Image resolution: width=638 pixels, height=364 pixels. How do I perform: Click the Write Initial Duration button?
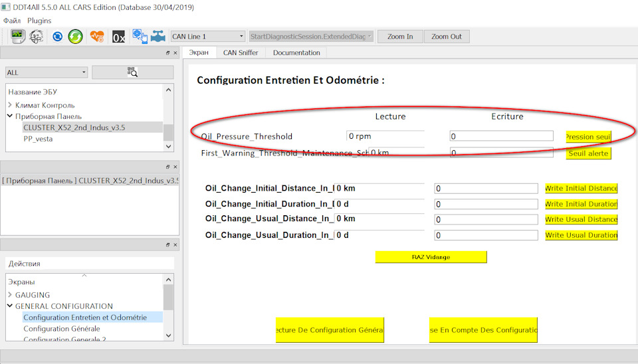tap(582, 204)
